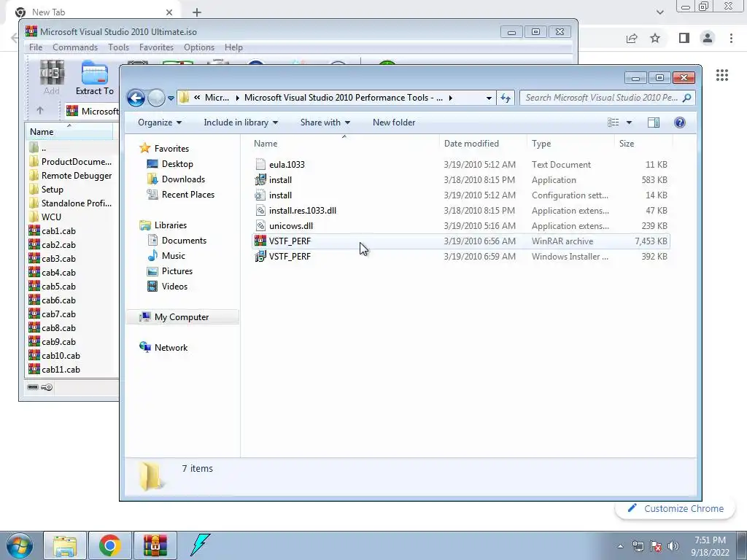Select ProductDocume... folder in WinRAR
This screenshot has width=747, height=560.
coord(71,161)
